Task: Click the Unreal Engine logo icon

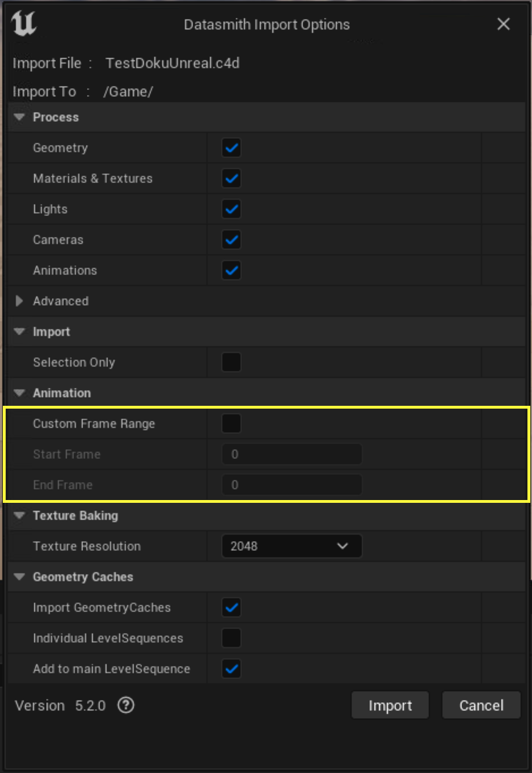Action: point(24,25)
